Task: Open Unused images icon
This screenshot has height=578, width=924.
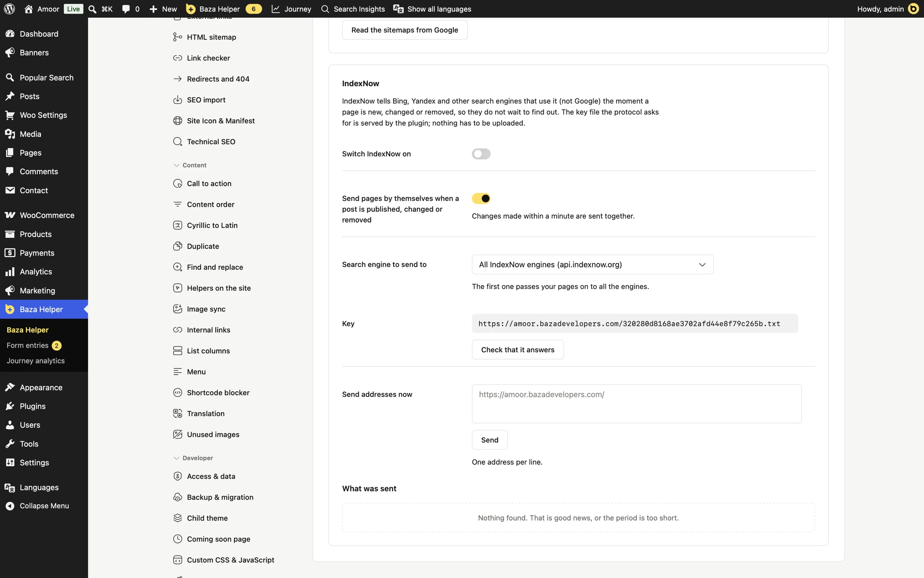Action: coord(177,434)
